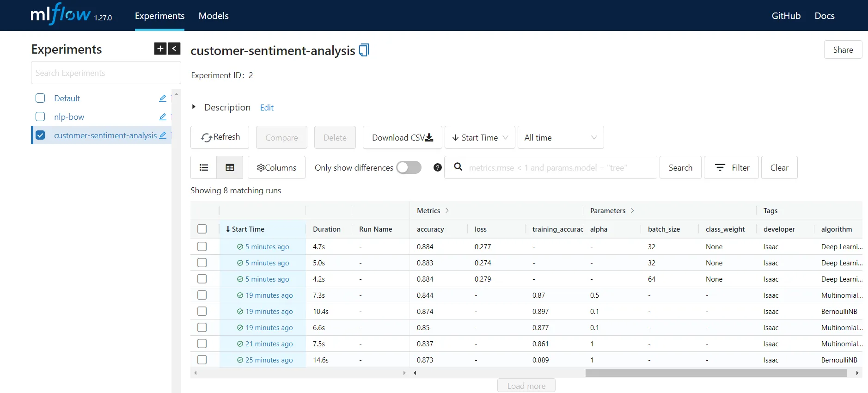Viewport: 868px width, 393px height.
Task: Check the run with duration 4.7s
Action: [x=202, y=246]
